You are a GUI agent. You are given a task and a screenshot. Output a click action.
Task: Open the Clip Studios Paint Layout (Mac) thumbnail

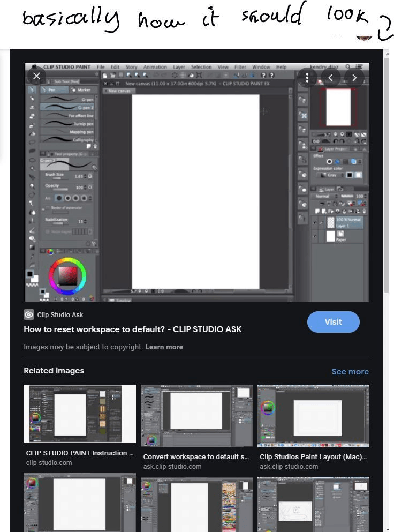313,416
